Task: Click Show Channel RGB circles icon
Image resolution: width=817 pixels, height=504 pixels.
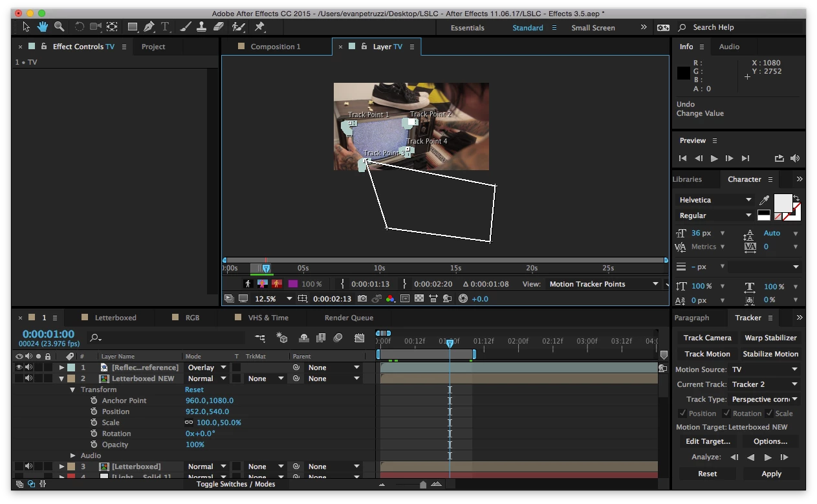Action: tap(390, 298)
